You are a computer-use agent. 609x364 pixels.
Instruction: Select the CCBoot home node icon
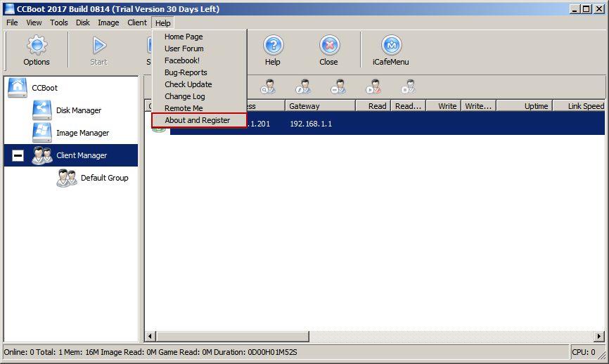(x=18, y=87)
